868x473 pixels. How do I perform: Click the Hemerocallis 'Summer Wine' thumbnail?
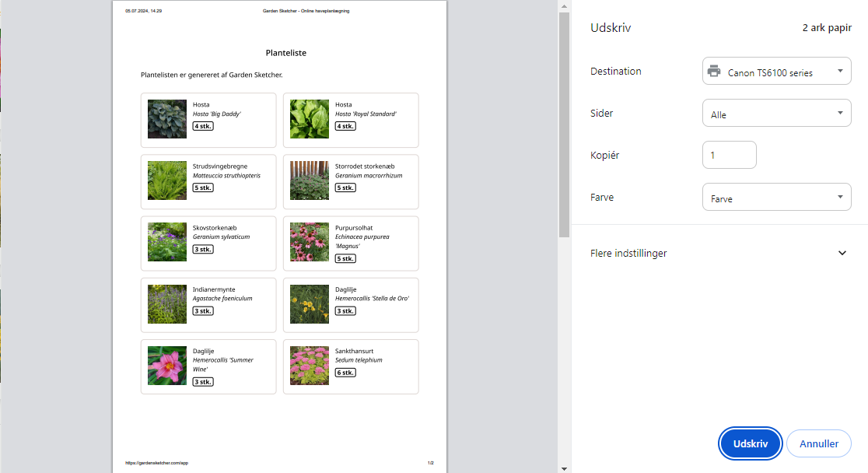tap(167, 366)
